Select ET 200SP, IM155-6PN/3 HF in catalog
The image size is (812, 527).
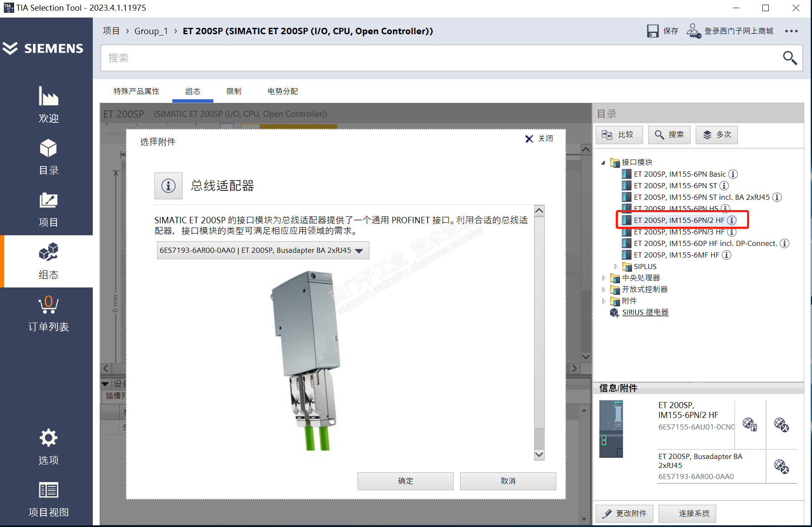679,232
